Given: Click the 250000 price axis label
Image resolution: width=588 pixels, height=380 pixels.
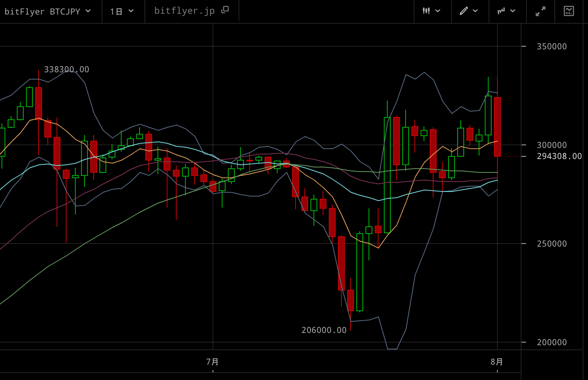Looking at the screenshot, I should (x=552, y=244).
